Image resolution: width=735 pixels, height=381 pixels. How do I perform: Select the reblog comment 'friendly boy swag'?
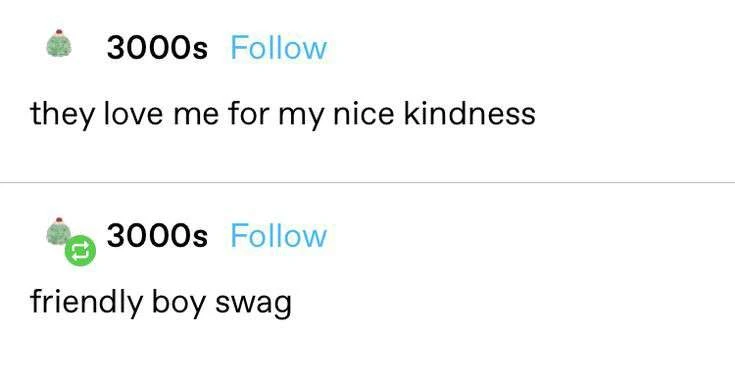point(161,303)
